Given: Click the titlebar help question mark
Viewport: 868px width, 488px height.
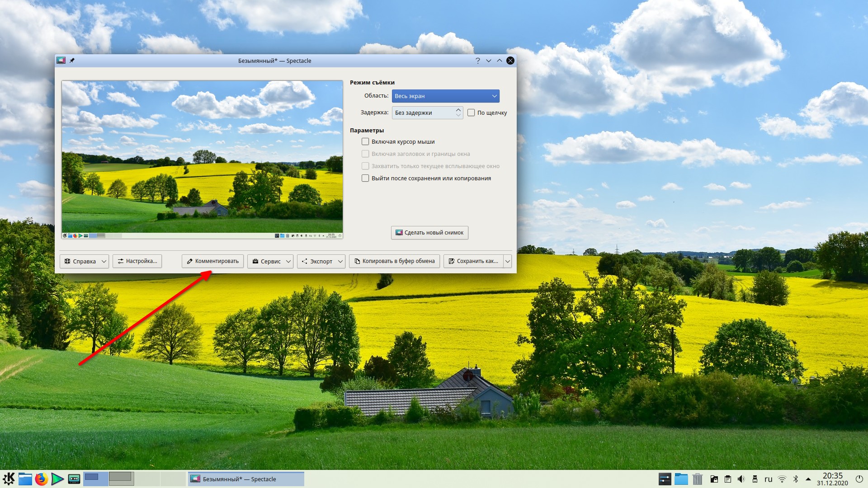Looking at the screenshot, I should coord(478,61).
